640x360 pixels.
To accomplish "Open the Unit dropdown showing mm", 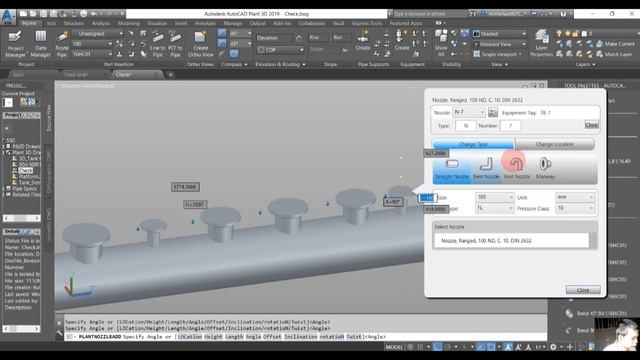I will pyautogui.click(x=575, y=197).
